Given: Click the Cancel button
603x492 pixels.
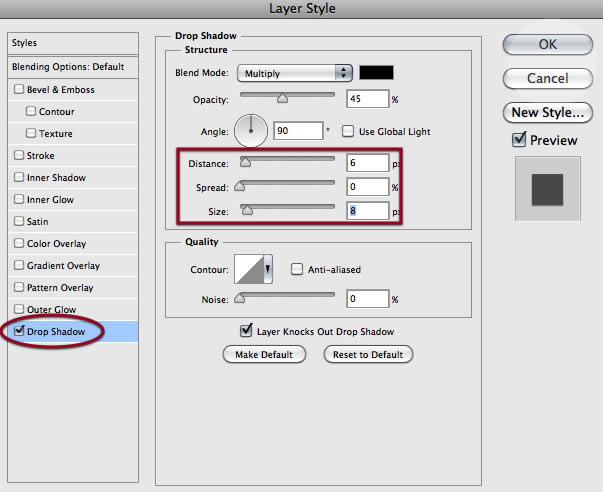Looking at the screenshot, I should (548, 78).
